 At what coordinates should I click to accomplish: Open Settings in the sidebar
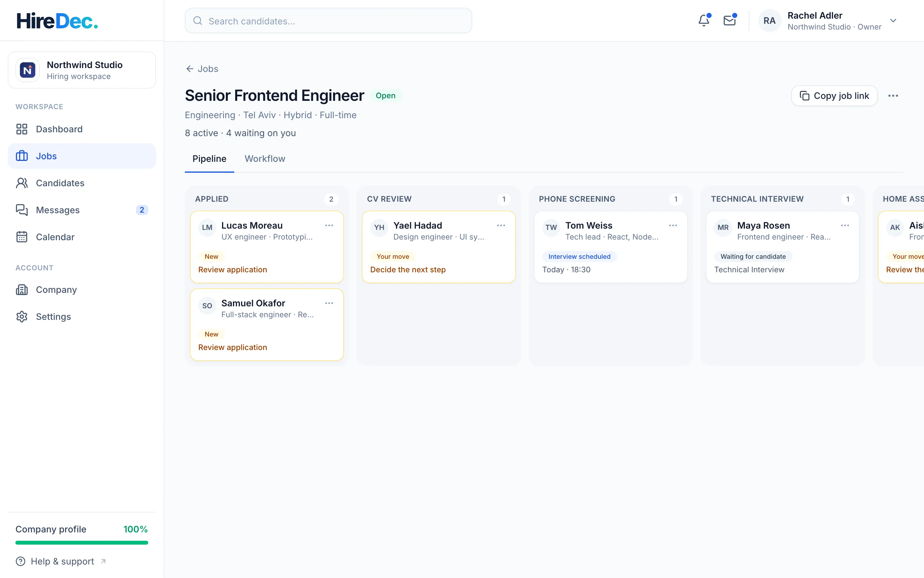point(82,317)
